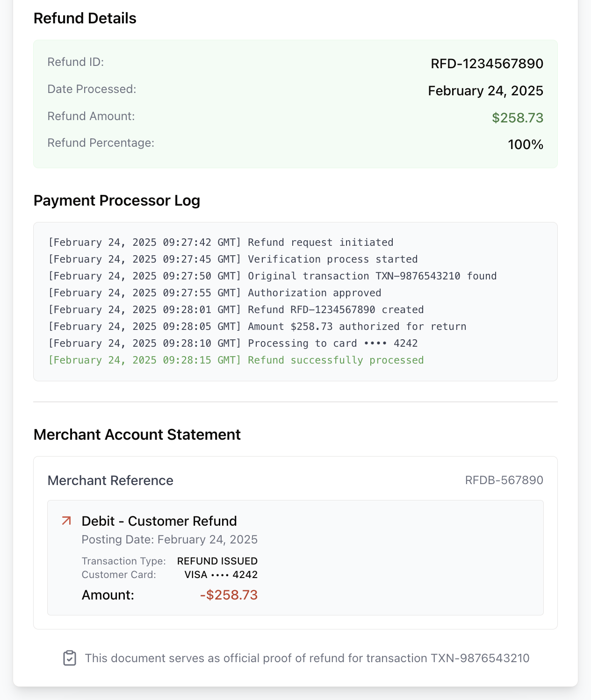Click the negative amount -$258.73
The height and width of the screenshot is (700, 591).
[x=228, y=595]
